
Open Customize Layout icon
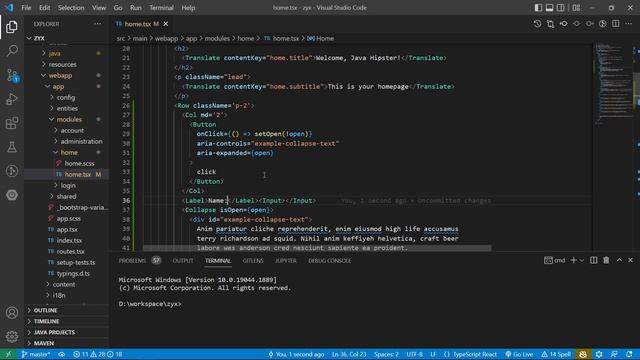pos(576,8)
